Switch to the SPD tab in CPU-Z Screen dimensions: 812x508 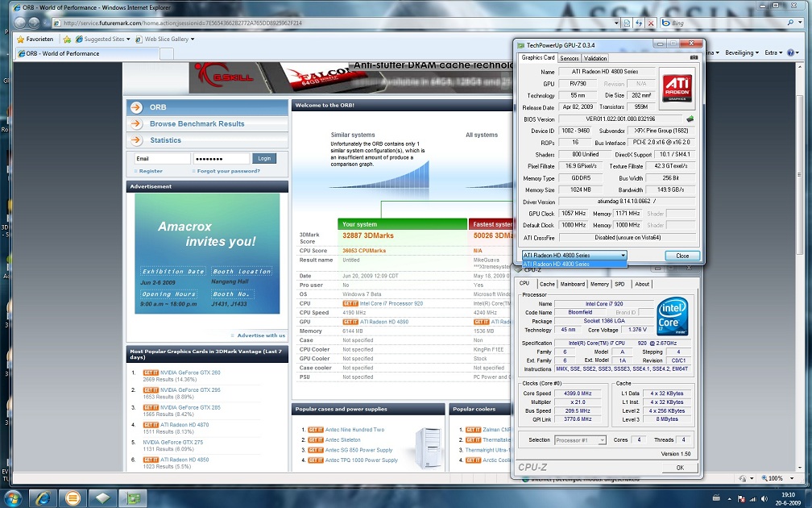click(620, 284)
